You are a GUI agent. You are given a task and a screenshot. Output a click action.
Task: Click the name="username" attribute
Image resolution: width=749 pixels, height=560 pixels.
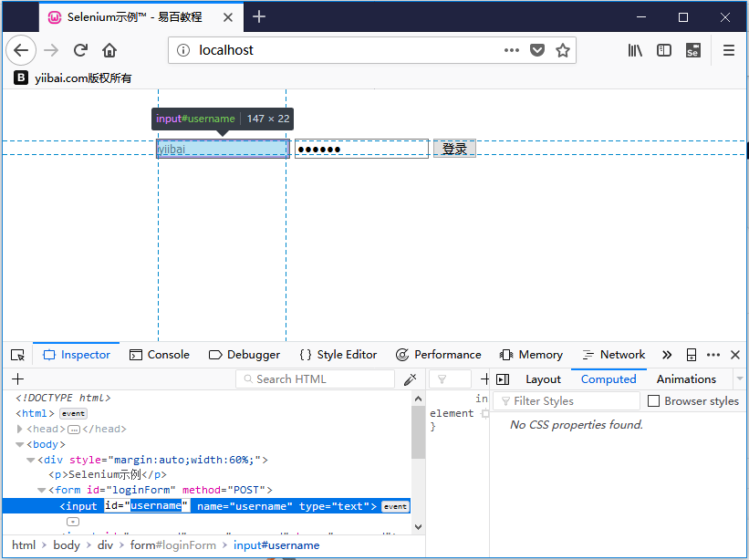[x=244, y=506]
